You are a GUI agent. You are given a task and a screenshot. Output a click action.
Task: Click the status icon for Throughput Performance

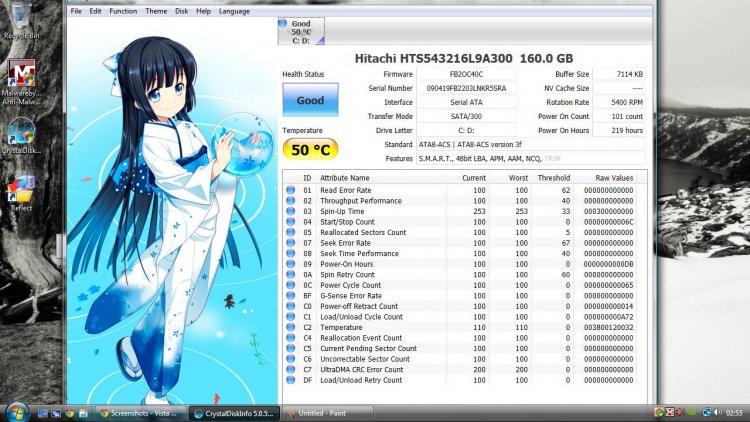(290, 200)
